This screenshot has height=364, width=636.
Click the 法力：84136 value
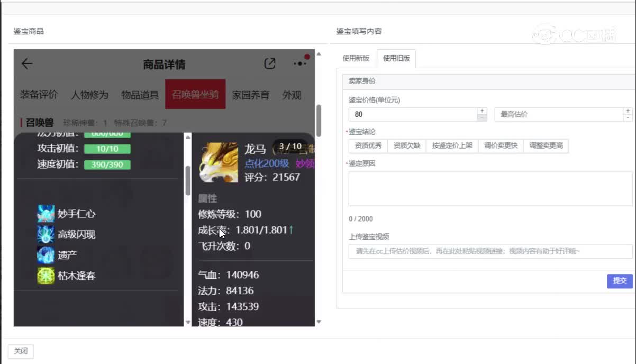(x=226, y=291)
